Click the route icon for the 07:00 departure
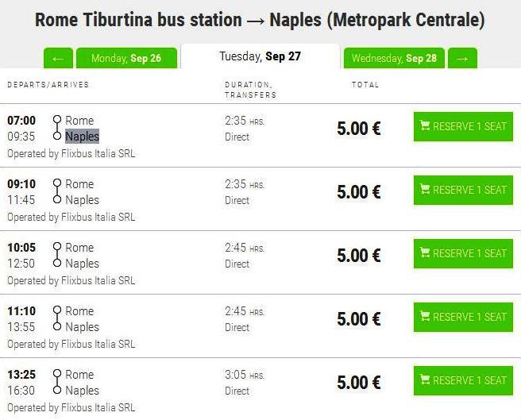The height and width of the screenshot is (420, 521). [x=57, y=129]
